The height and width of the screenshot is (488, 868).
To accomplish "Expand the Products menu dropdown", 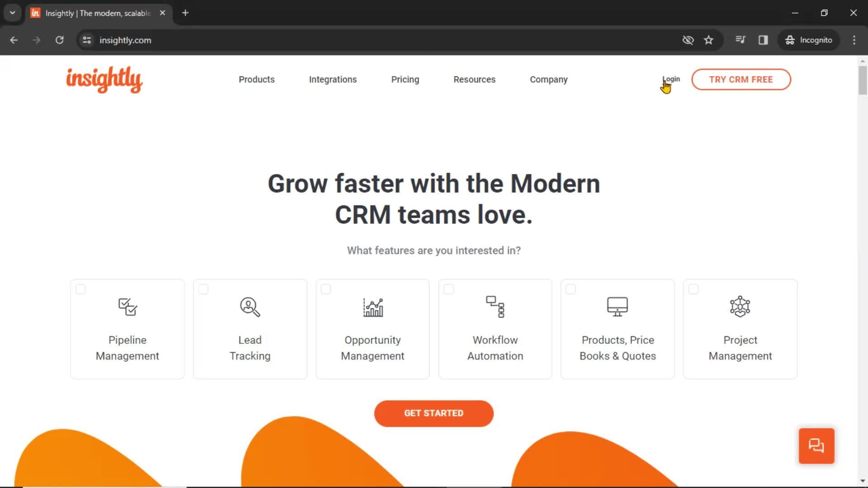I will 256,79.
